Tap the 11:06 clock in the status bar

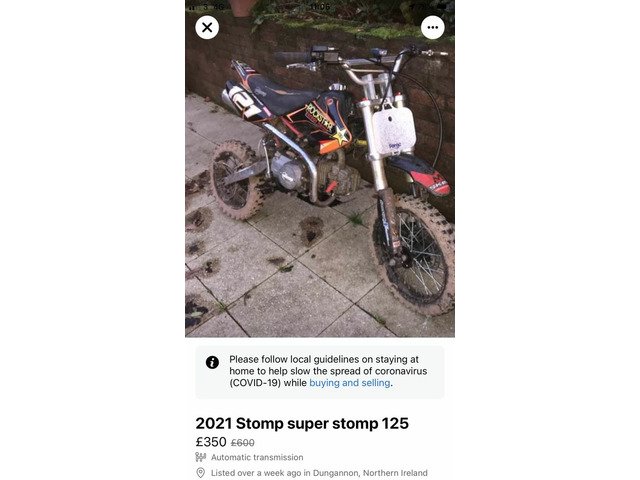coord(320,7)
